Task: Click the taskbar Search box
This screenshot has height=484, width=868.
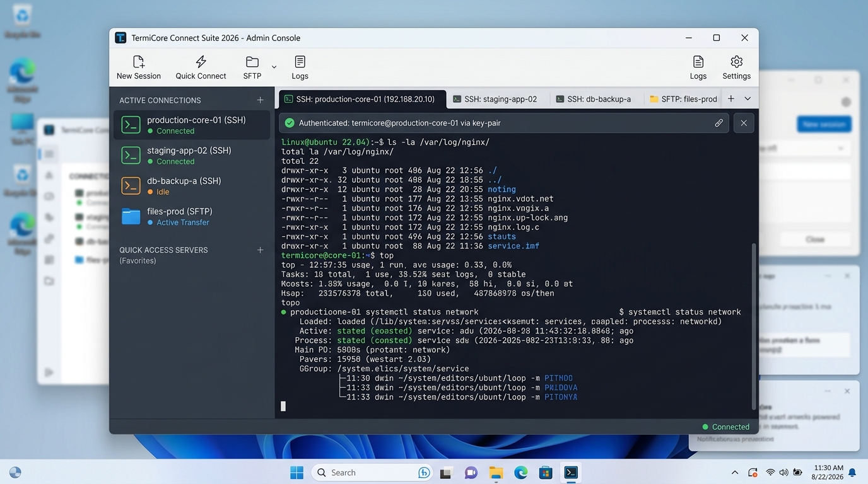Action: [x=373, y=473]
